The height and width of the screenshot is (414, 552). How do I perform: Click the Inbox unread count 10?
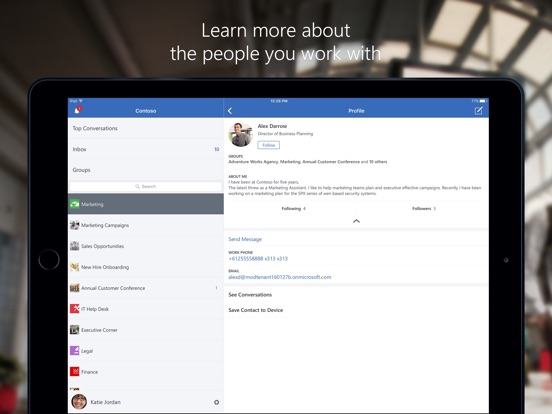217,149
